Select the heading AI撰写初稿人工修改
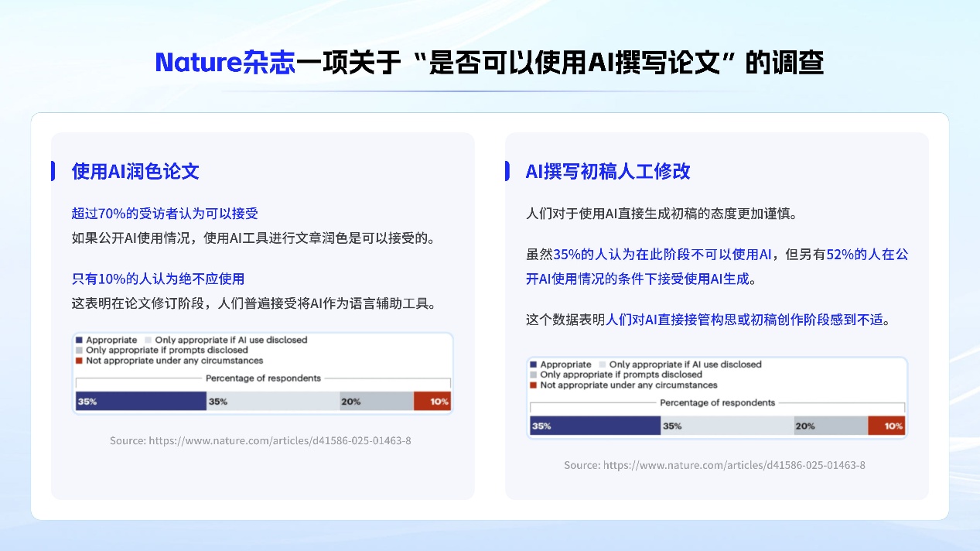This screenshot has height=551, width=980. (608, 171)
